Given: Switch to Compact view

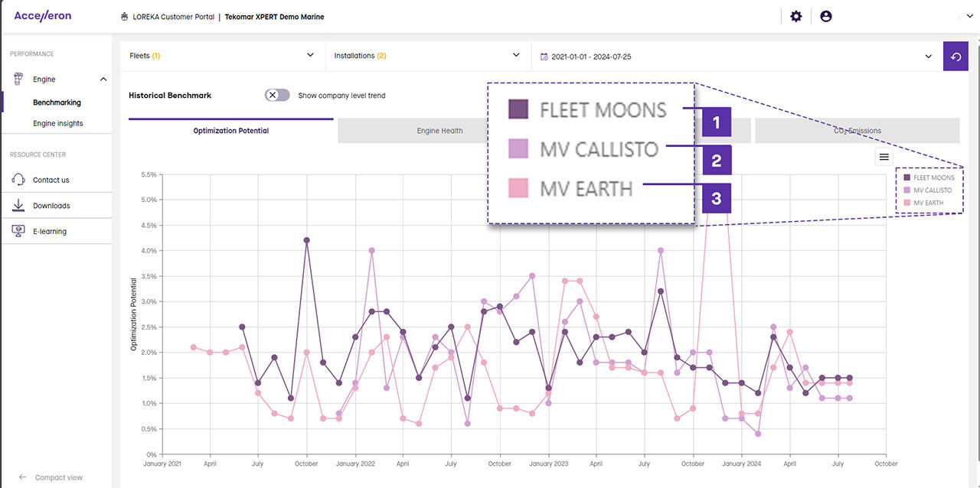Looking at the screenshot, I should click(x=59, y=477).
